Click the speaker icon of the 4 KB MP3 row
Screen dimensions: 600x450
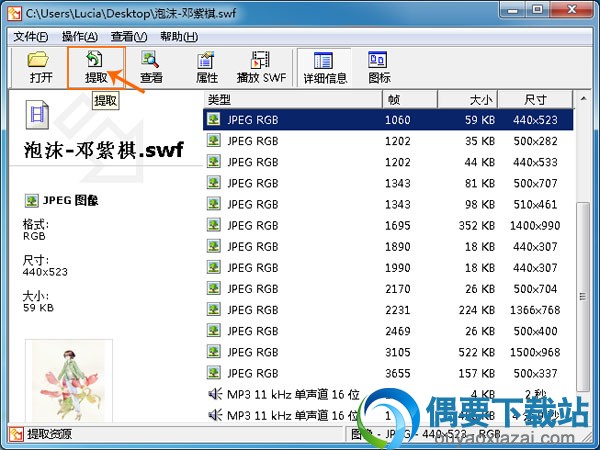click(x=215, y=394)
